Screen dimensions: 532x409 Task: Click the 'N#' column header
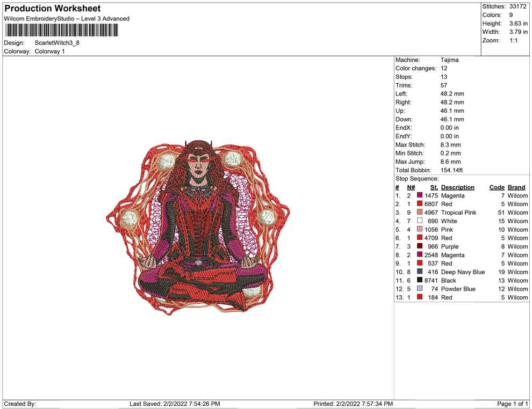(x=411, y=187)
